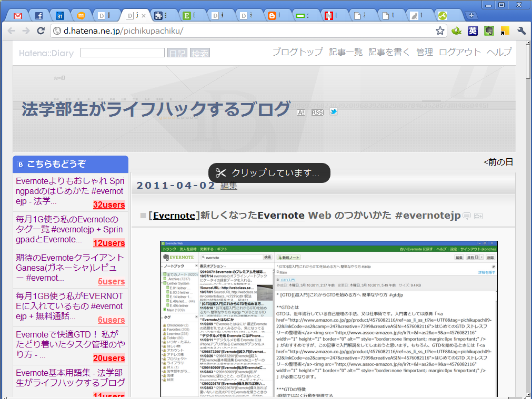Image resolution: width=532 pixels, height=399 pixels.
Task: Open 毎月1GB使う私がEVERNOTEに入れているもの article
Action: [69, 306]
